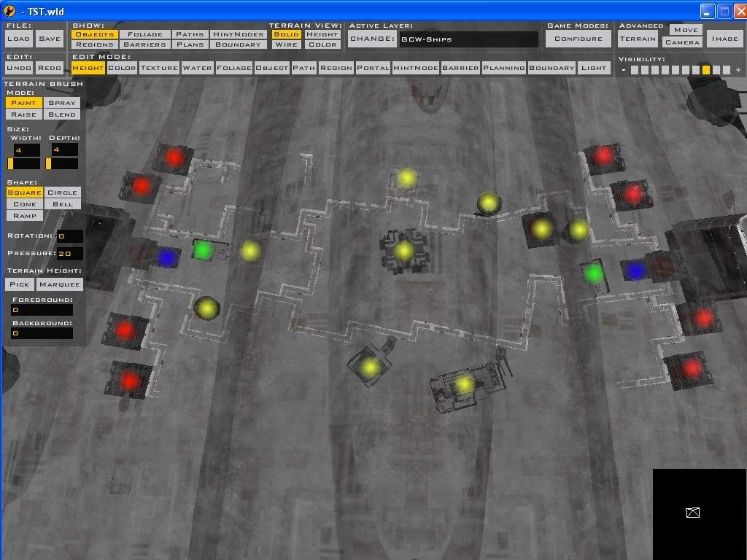Click the Foreground height field
The image size is (747, 560).
click(42, 310)
